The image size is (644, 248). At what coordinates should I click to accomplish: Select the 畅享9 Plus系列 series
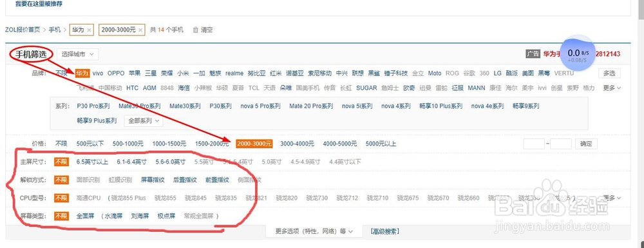[x=97, y=120]
